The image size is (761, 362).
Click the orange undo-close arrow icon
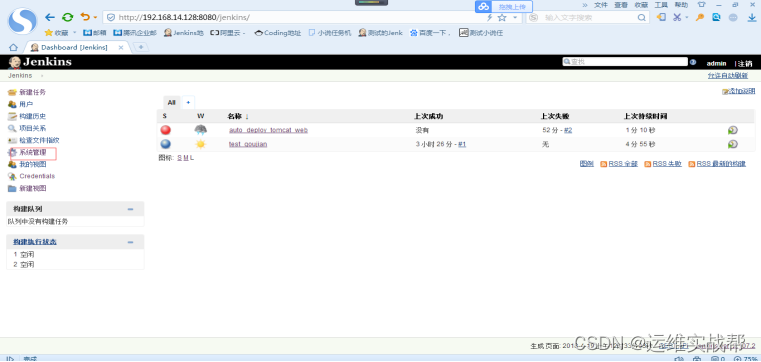(85, 17)
